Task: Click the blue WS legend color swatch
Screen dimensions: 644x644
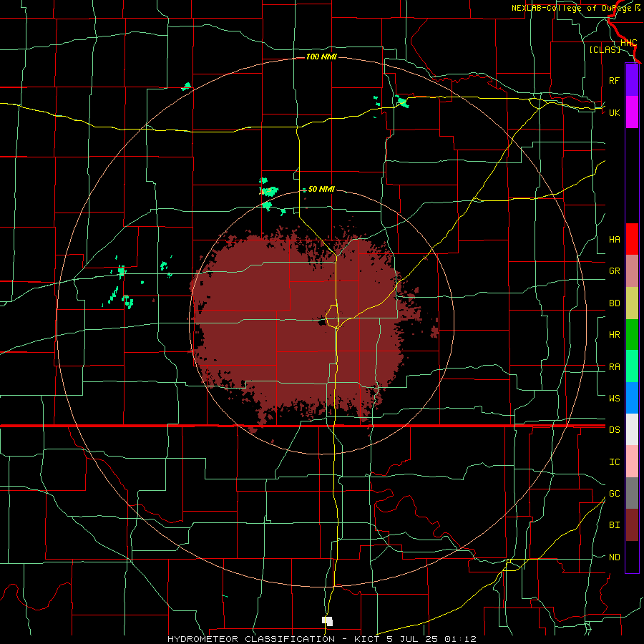Action: 632,398
